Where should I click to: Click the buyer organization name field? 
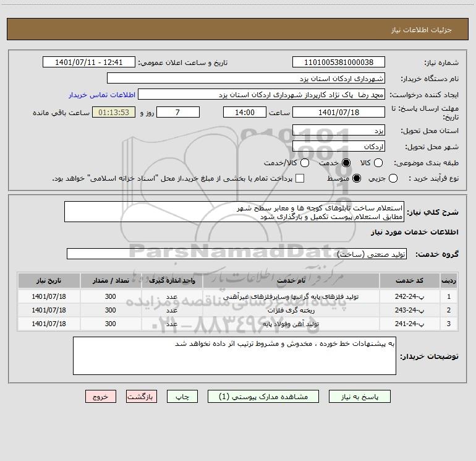point(246,78)
